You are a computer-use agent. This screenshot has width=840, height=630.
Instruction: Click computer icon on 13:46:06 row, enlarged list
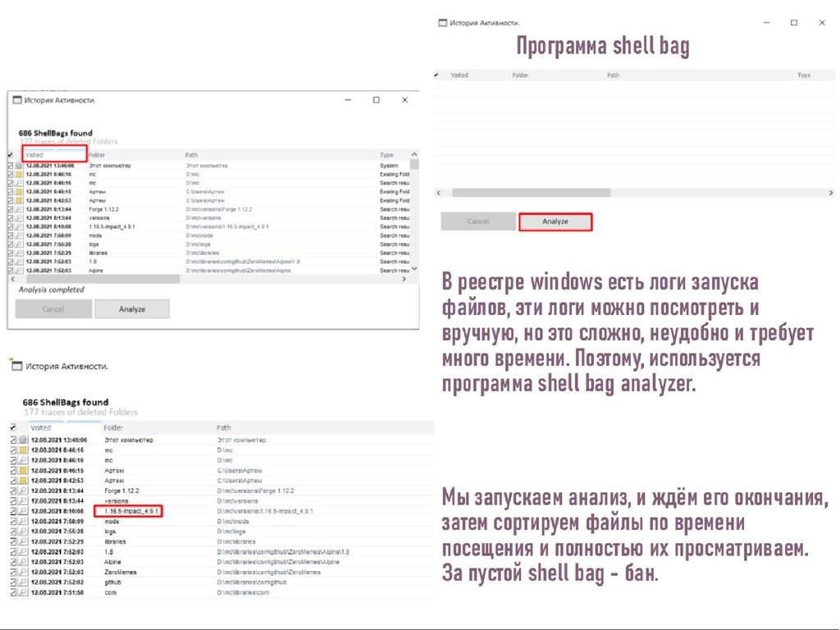tap(23, 440)
